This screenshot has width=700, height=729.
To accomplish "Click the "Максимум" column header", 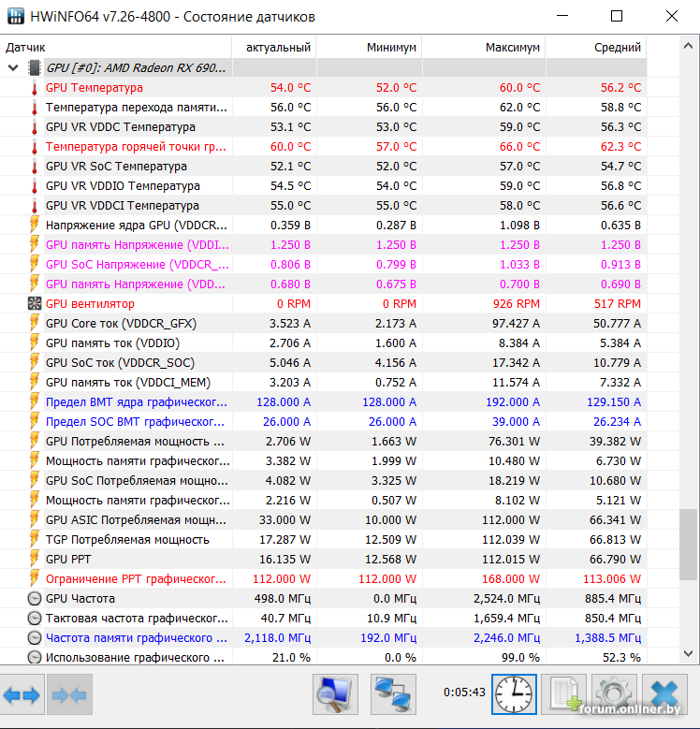I will [x=512, y=47].
